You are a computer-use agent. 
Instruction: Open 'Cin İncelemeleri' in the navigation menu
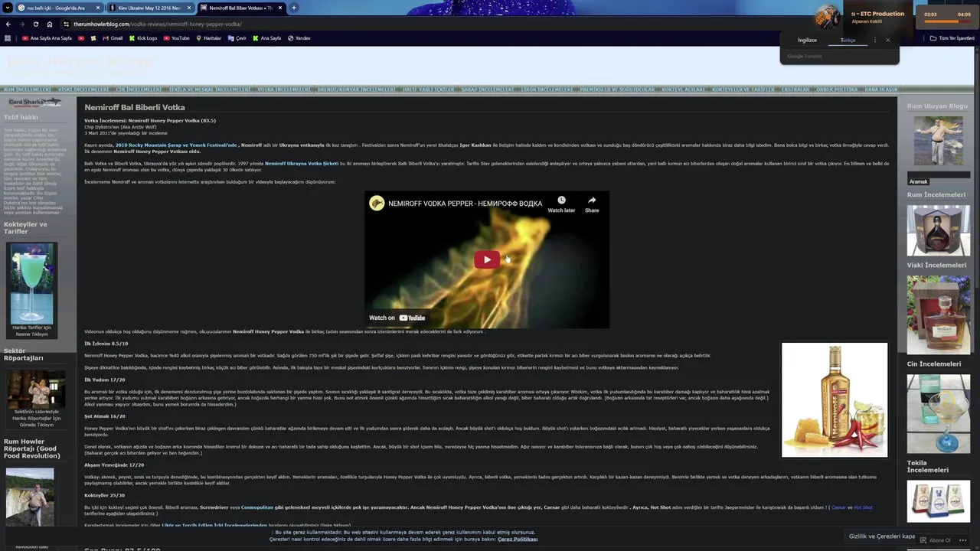[139, 90]
